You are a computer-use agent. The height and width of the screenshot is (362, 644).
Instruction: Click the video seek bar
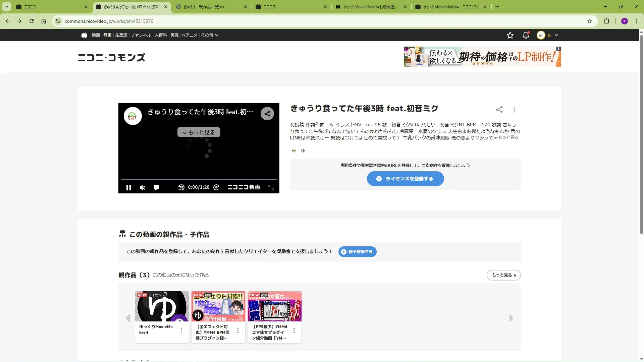(199, 179)
